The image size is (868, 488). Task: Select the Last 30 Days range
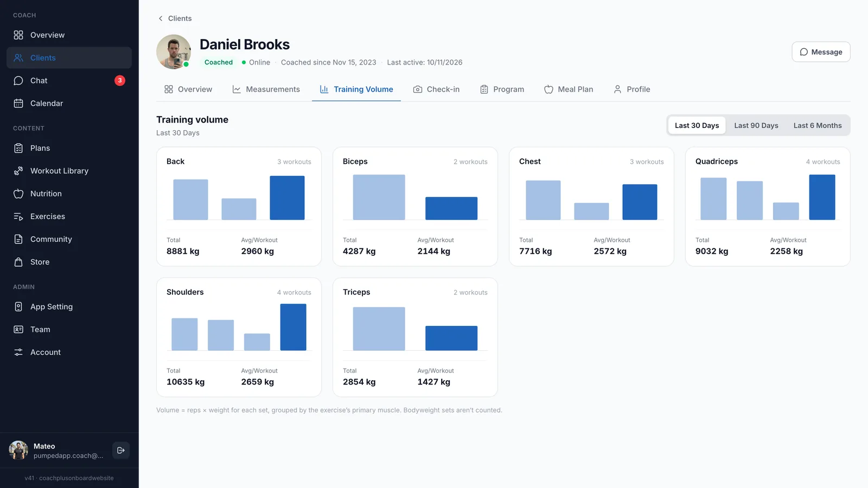pyautogui.click(x=697, y=125)
